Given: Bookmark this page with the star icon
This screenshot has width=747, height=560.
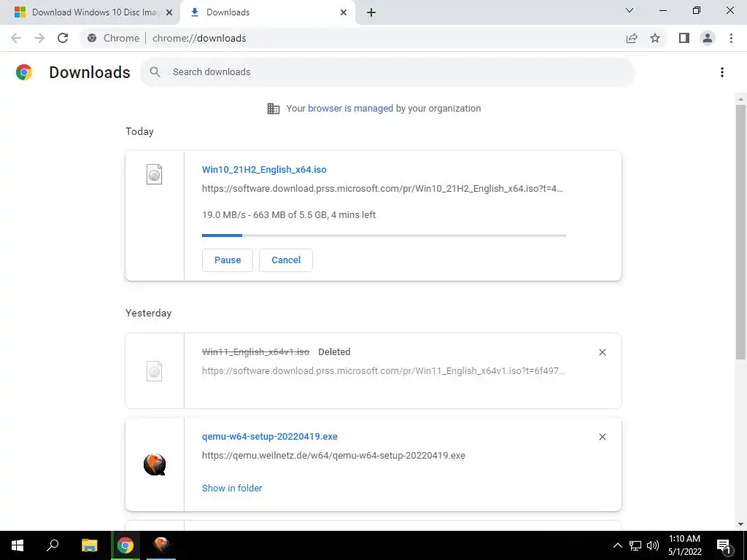Looking at the screenshot, I should (x=655, y=38).
